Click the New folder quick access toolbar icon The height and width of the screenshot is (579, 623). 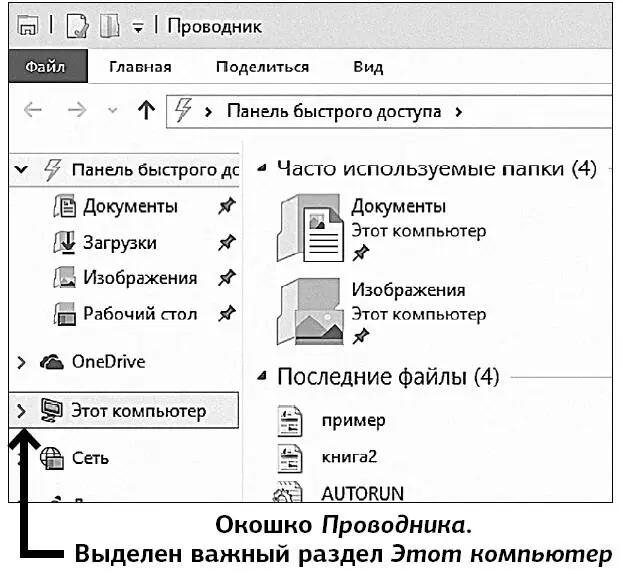[x=109, y=26]
